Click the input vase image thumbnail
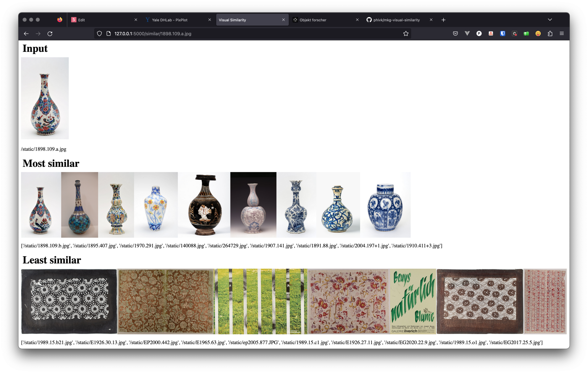The height and width of the screenshot is (373, 588). (x=45, y=98)
